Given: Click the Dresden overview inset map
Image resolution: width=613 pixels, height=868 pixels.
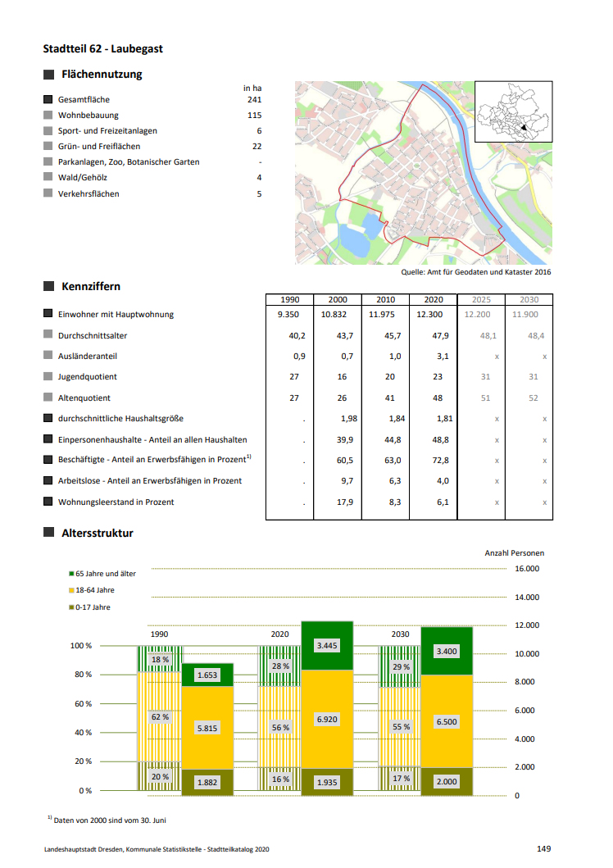Looking at the screenshot, I should click(x=513, y=111).
